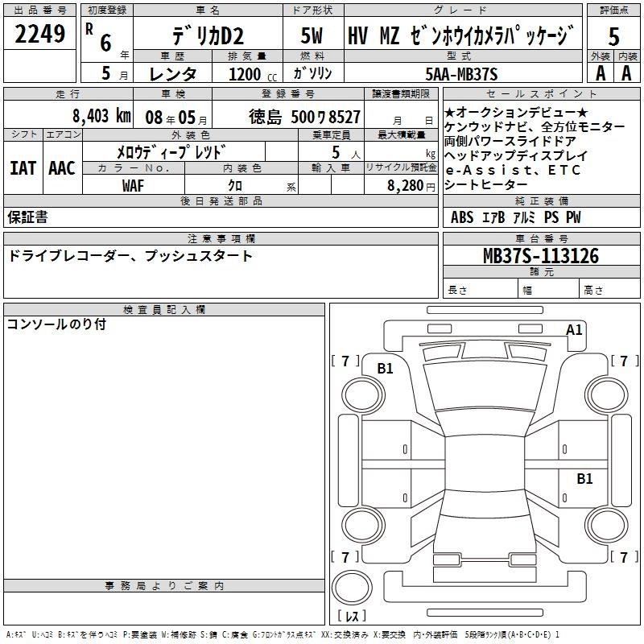644x644 pixels.
Task: Select the equipment line ABS エアB アルミ PS PW
Action: tap(515, 217)
